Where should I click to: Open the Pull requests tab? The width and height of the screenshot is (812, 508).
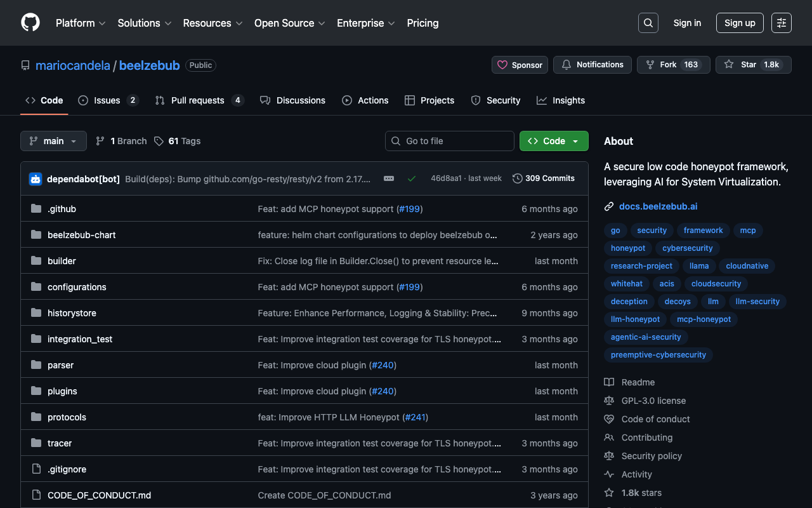pyautogui.click(x=198, y=100)
